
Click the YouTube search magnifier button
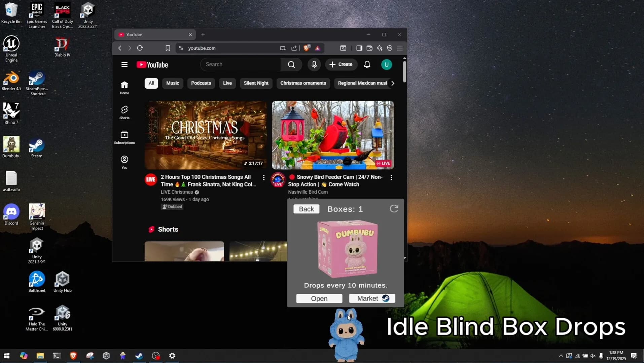point(291,65)
